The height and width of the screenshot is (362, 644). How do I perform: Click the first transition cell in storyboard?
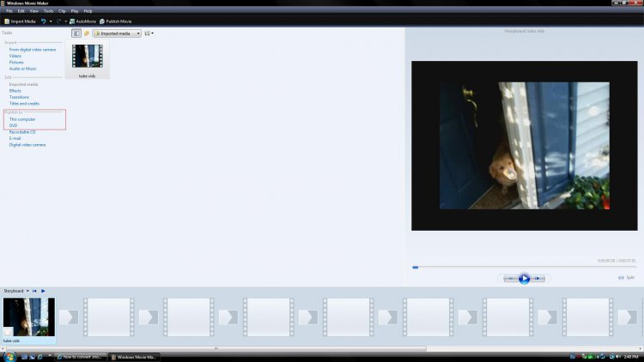(x=69, y=317)
